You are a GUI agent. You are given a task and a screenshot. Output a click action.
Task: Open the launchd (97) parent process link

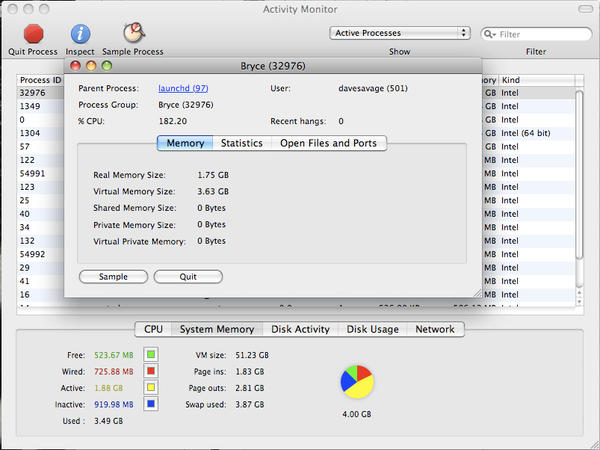point(183,88)
